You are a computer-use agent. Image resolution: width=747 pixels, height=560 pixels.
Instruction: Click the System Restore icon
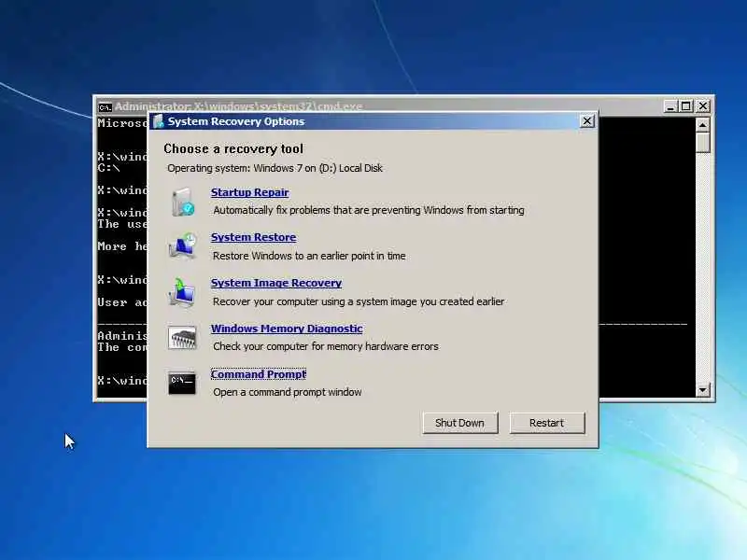pyautogui.click(x=182, y=246)
